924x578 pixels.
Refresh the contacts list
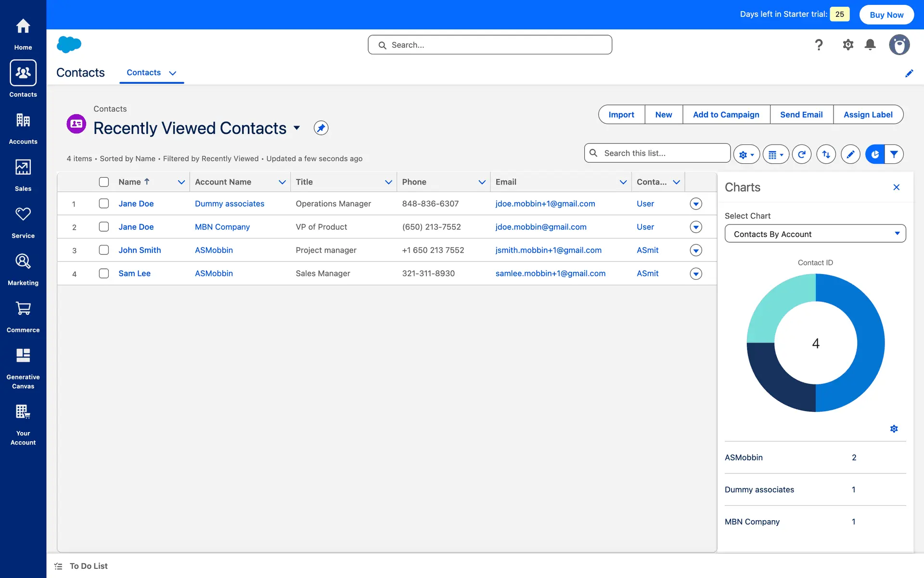801,154
